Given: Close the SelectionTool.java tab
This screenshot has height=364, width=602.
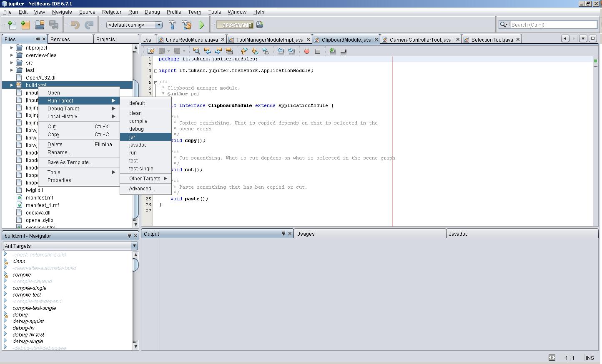Looking at the screenshot, I should pyautogui.click(x=518, y=40).
